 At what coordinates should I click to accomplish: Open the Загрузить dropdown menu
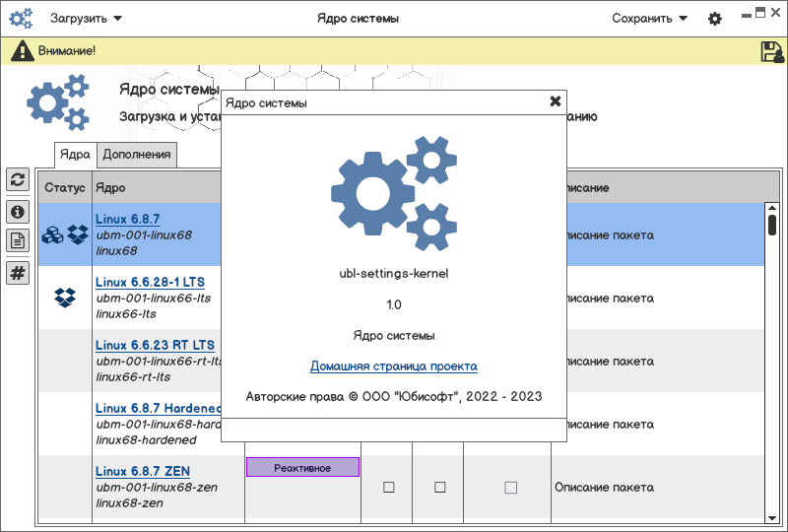(x=86, y=19)
